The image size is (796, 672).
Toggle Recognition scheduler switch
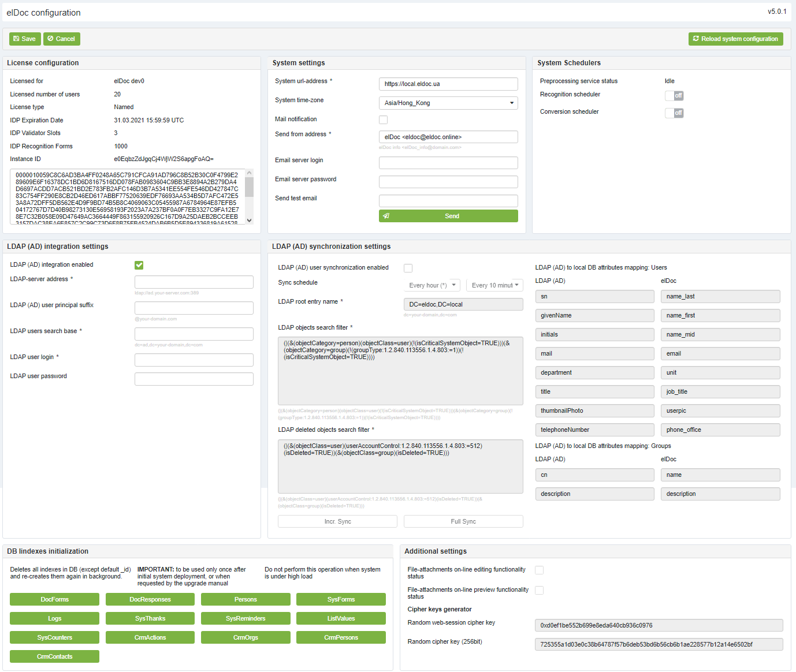point(674,95)
